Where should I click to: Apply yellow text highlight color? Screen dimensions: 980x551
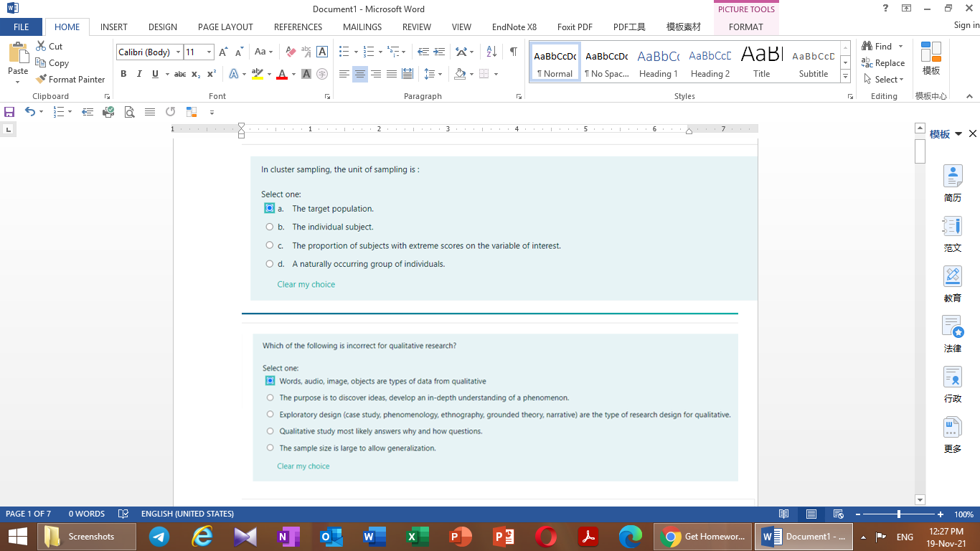[258, 74]
